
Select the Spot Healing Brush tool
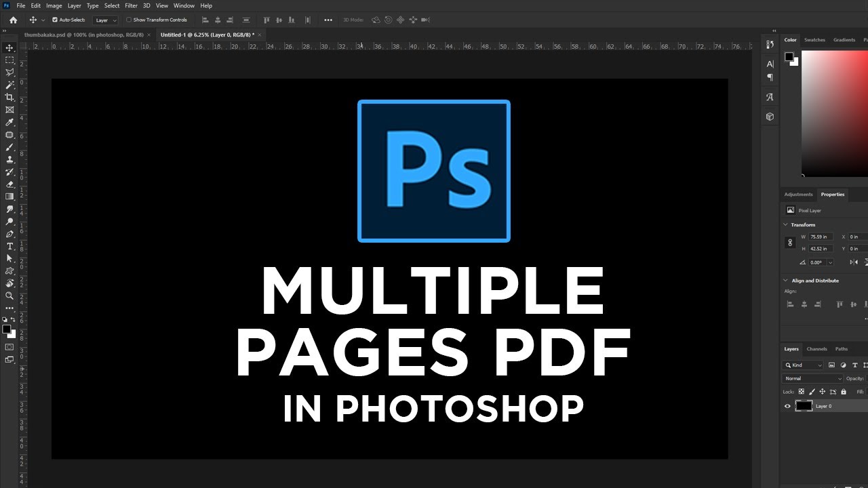pos(9,135)
